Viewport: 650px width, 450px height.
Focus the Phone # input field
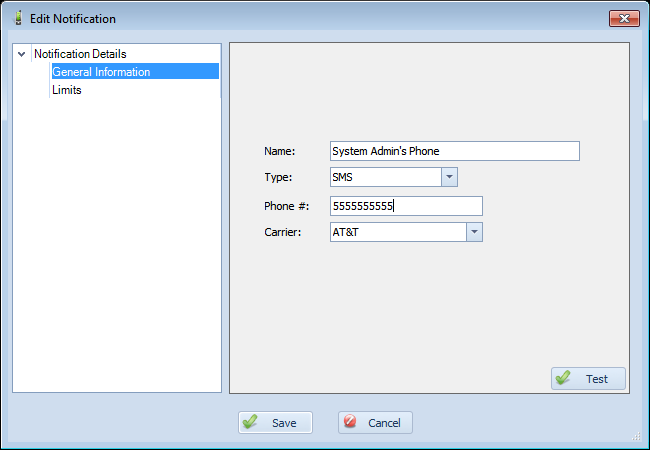click(406, 206)
